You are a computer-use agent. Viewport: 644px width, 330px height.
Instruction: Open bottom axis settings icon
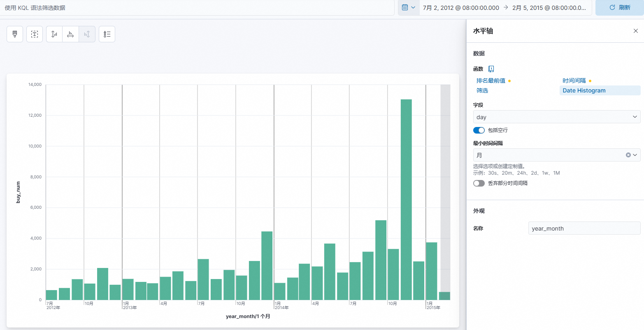70,34
